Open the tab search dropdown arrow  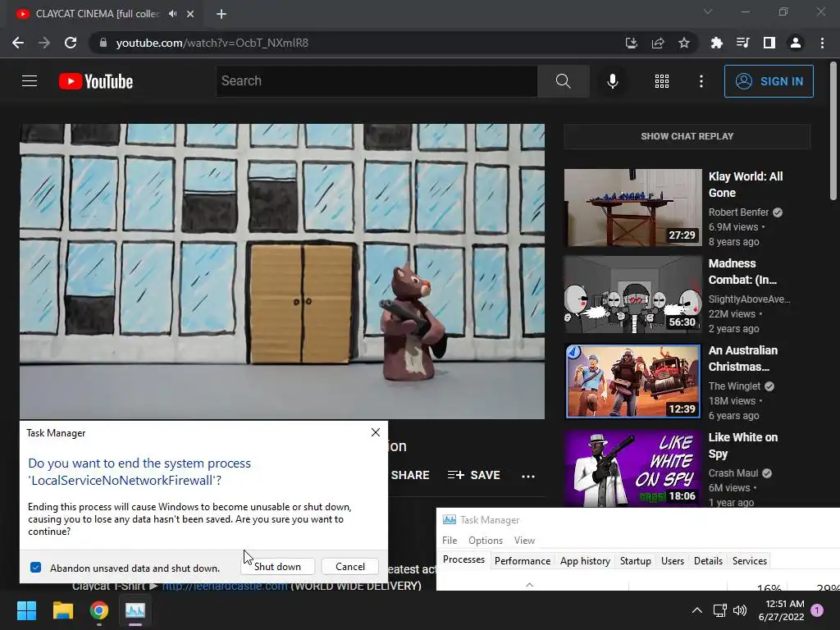click(x=708, y=11)
